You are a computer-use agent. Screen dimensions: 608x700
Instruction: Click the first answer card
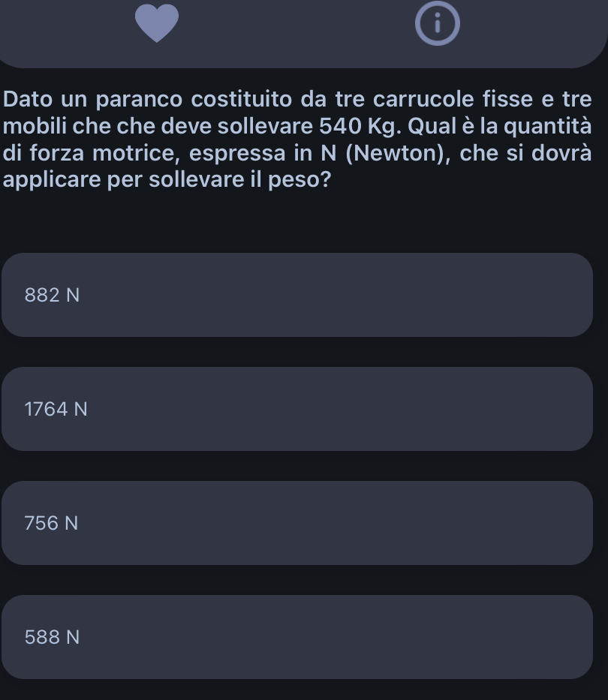[297, 295]
